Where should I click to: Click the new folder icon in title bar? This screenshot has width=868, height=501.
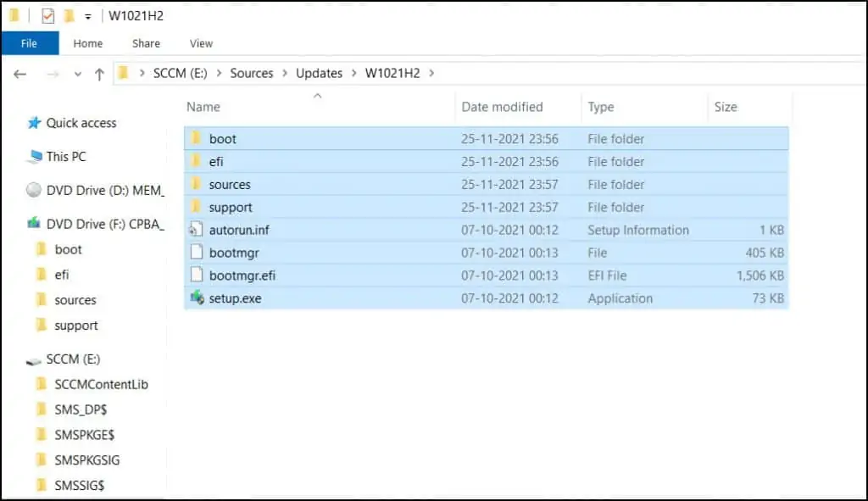(70, 16)
